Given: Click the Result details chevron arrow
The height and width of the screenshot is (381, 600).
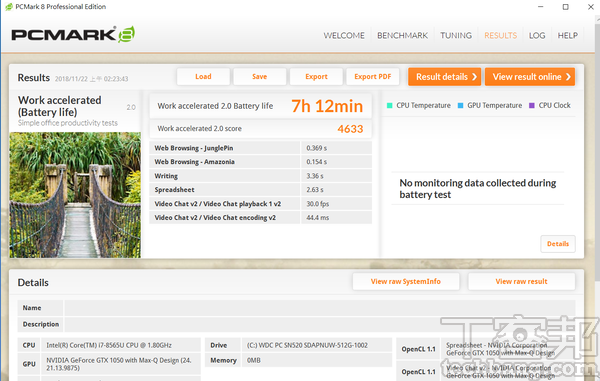Looking at the screenshot, I should [474, 77].
